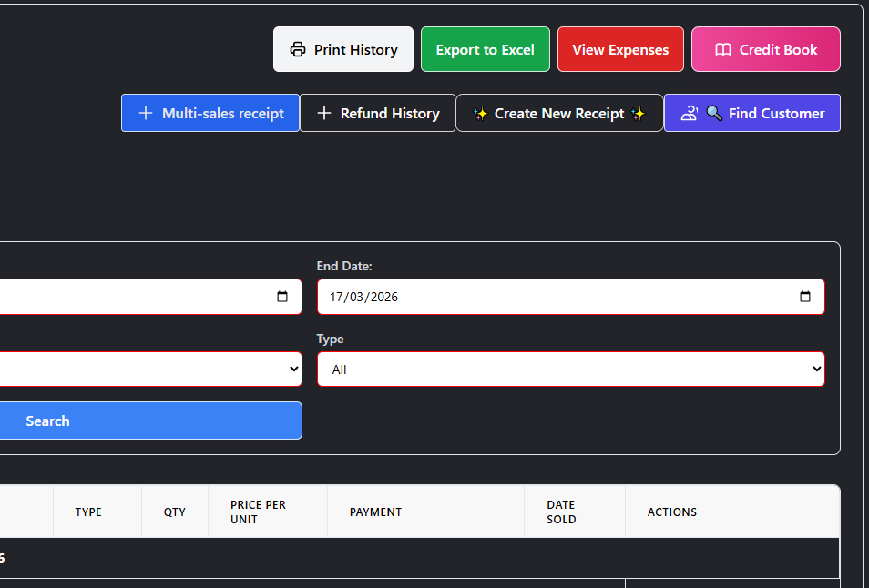Click the Type column header in table
Screen dimensions: 869x588
tap(88, 512)
